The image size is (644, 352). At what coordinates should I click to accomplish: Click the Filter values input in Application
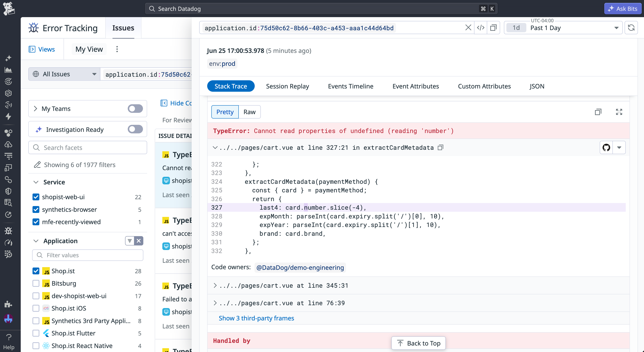(88, 255)
